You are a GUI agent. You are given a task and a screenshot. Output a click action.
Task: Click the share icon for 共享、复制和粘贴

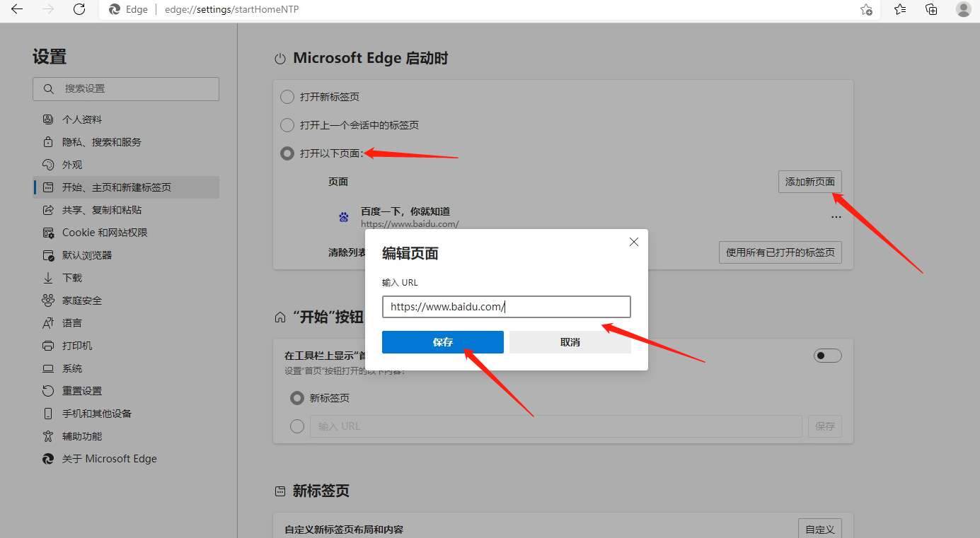[48, 210]
